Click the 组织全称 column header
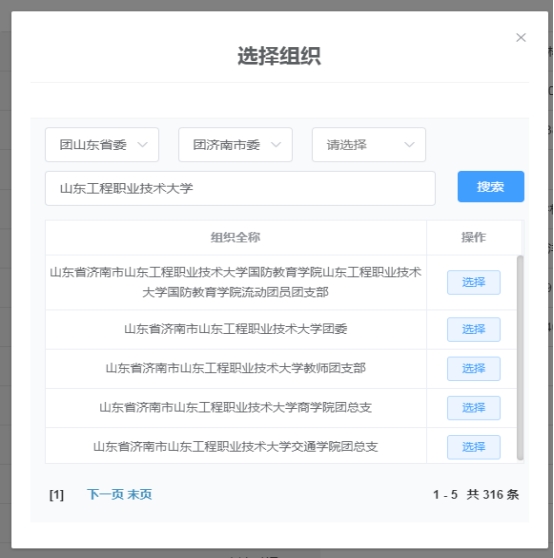Screen dimensions: 554x558 coord(236,237)
